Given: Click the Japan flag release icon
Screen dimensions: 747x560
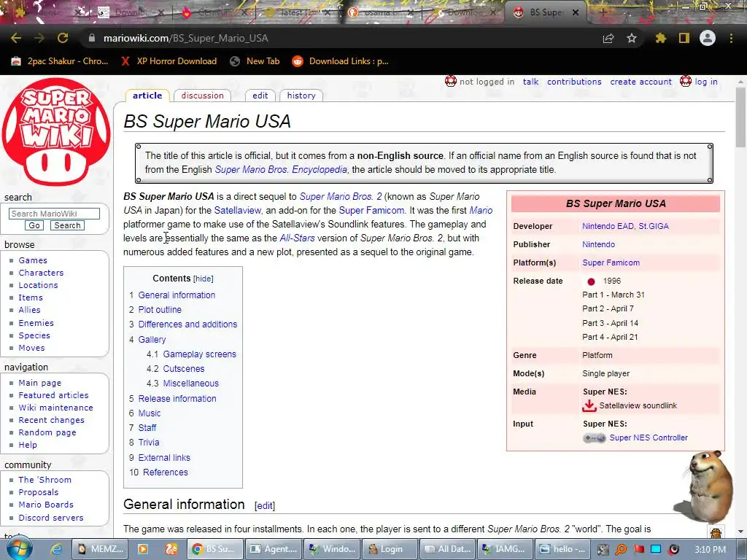Looking at the screenshot, I should 591,281.
